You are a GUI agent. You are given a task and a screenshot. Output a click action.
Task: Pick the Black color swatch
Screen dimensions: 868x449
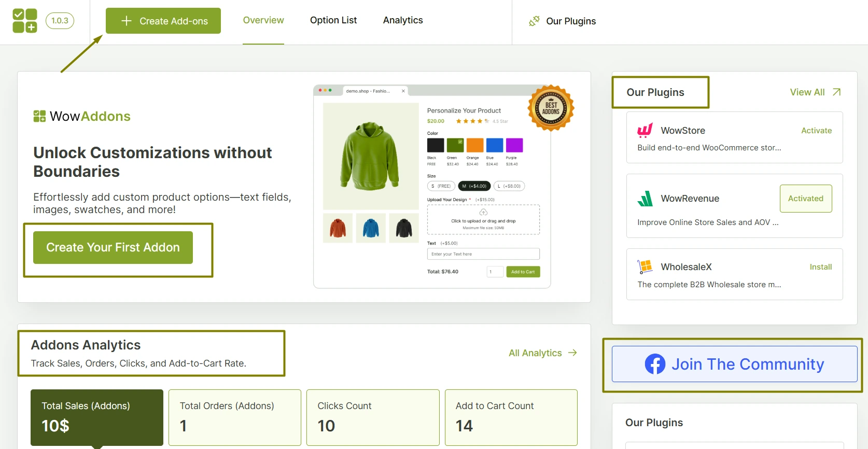(x=436, y=145)
